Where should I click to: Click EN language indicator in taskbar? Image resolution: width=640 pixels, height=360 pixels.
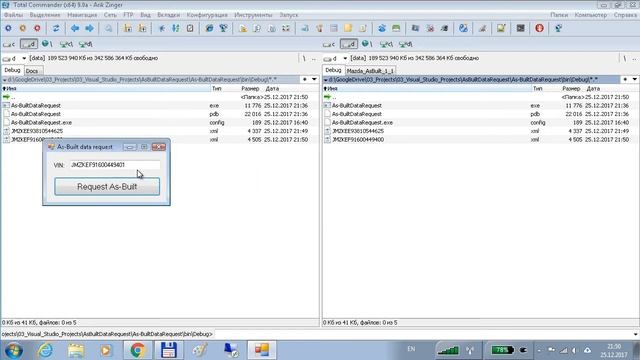411,349
